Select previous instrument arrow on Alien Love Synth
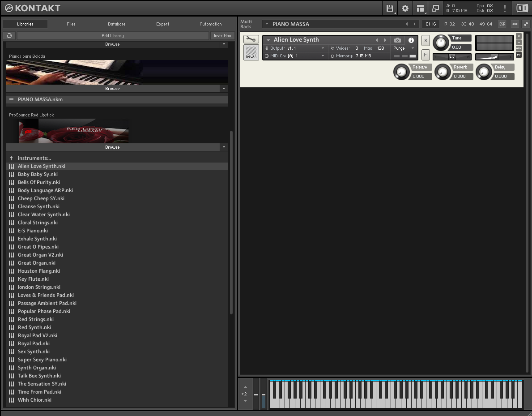 (x=377, y=40)
